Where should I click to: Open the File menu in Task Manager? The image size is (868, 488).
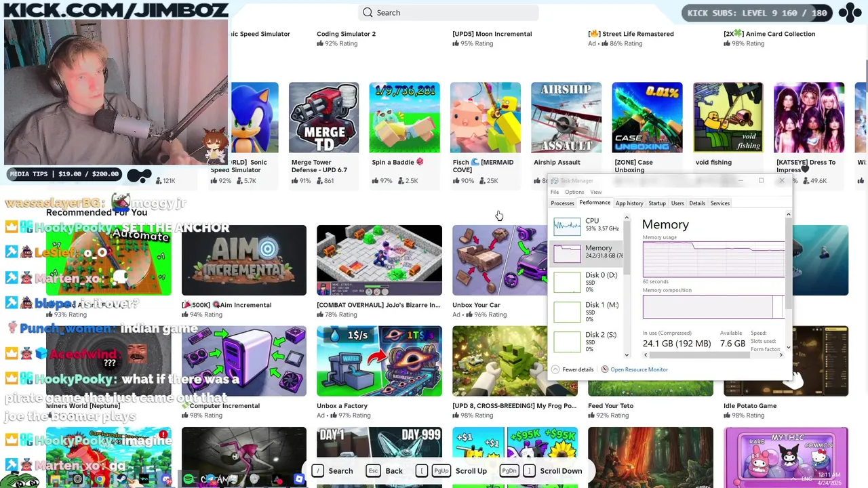click(x=555, y=192)
